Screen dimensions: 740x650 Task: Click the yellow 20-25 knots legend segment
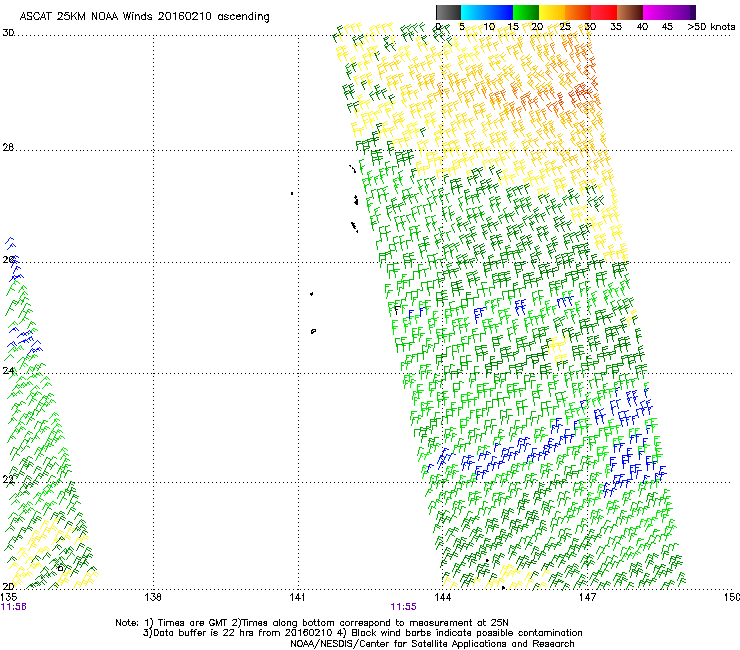(x=552, y=12)
